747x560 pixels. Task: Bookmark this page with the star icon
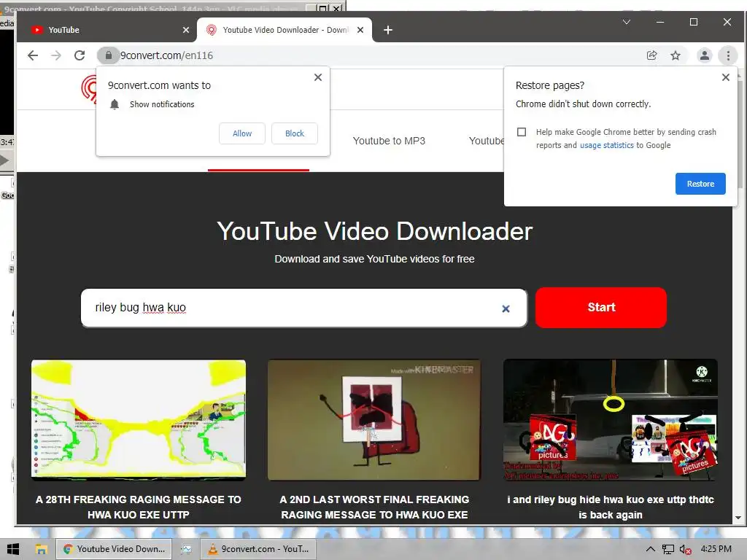point(676,55)
